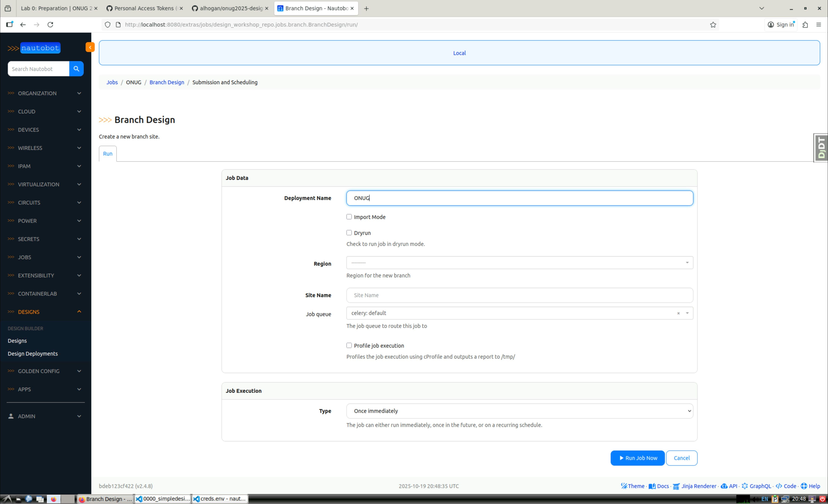Click the Jobs breadcrumb link
This screenshot has height=504, width=828.
tap(112, 82)
